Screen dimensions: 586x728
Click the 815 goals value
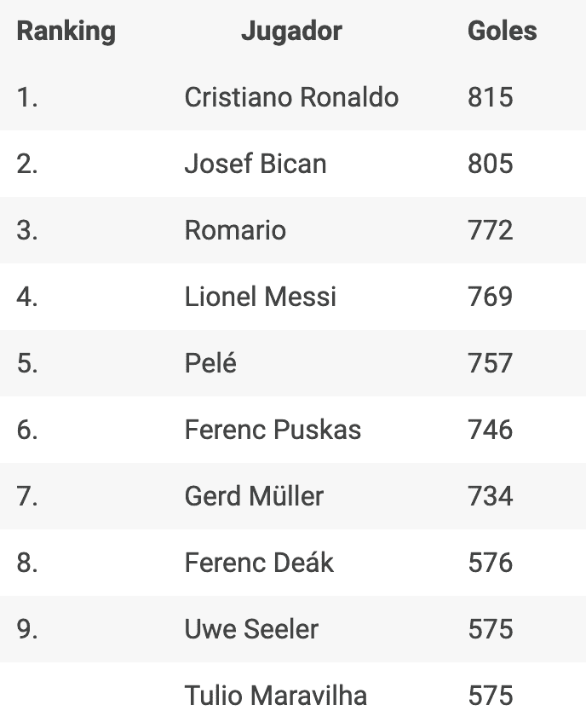click(491, 97)
